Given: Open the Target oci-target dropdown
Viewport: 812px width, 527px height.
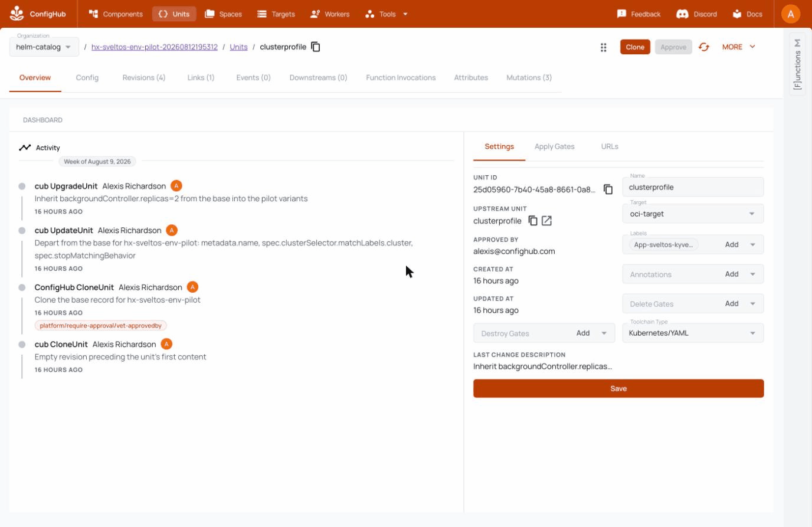Looking at the screenshot, I should pos(693,214).
